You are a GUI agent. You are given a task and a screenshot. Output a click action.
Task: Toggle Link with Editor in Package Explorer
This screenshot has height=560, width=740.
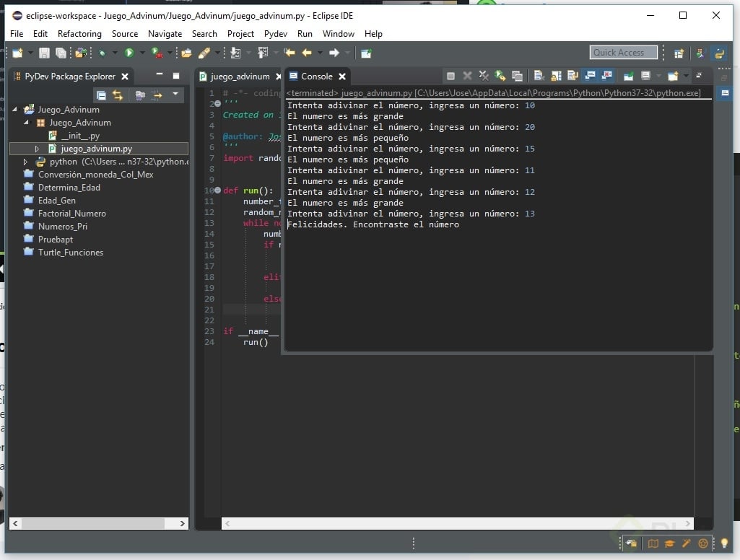pos(118,95)
